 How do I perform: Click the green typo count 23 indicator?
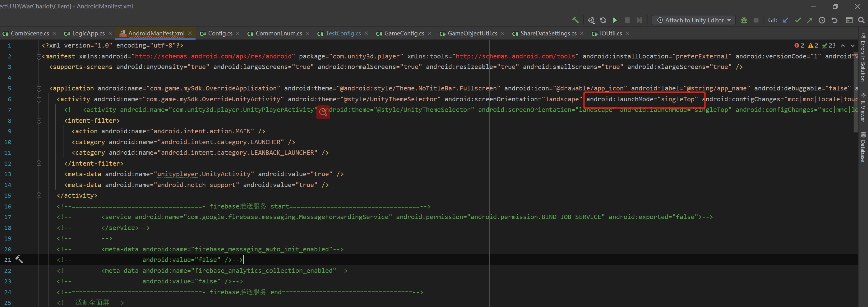coord(829,45)
